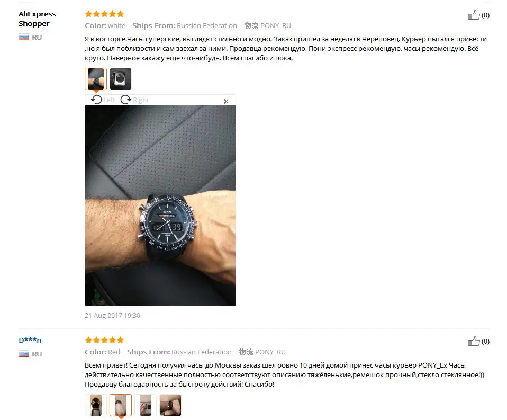Select the first watch-on-wrist thumbnail
Screen dimensions: 507x420
[96, 78]
